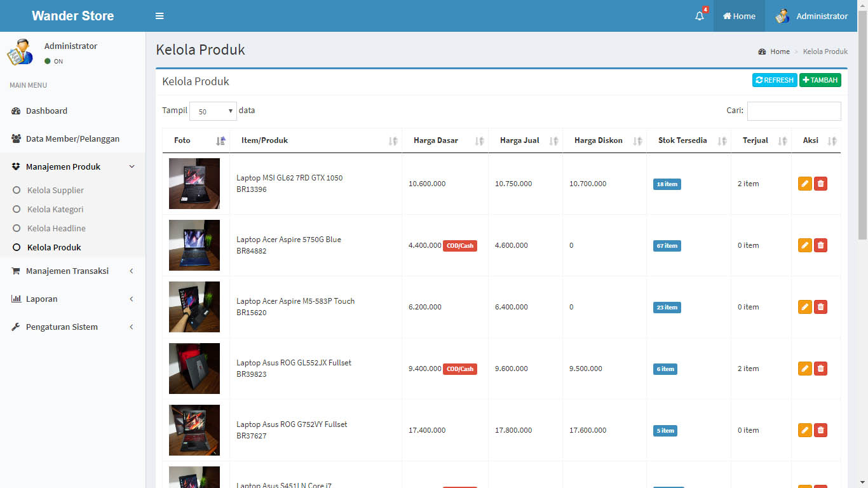Delete Laptop Asus ROG G752VY Fullset
This screenshot has height=488, width=868.
click(820, 430)
